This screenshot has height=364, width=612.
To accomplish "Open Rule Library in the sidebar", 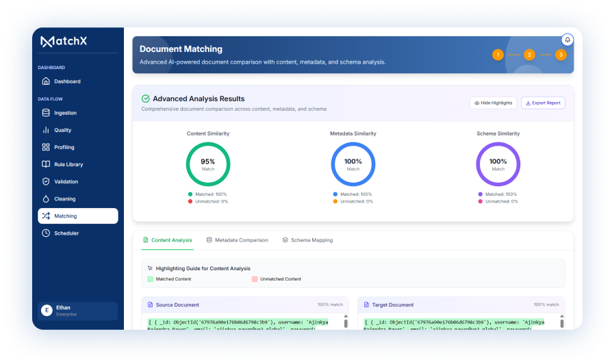I will [78, 164].
